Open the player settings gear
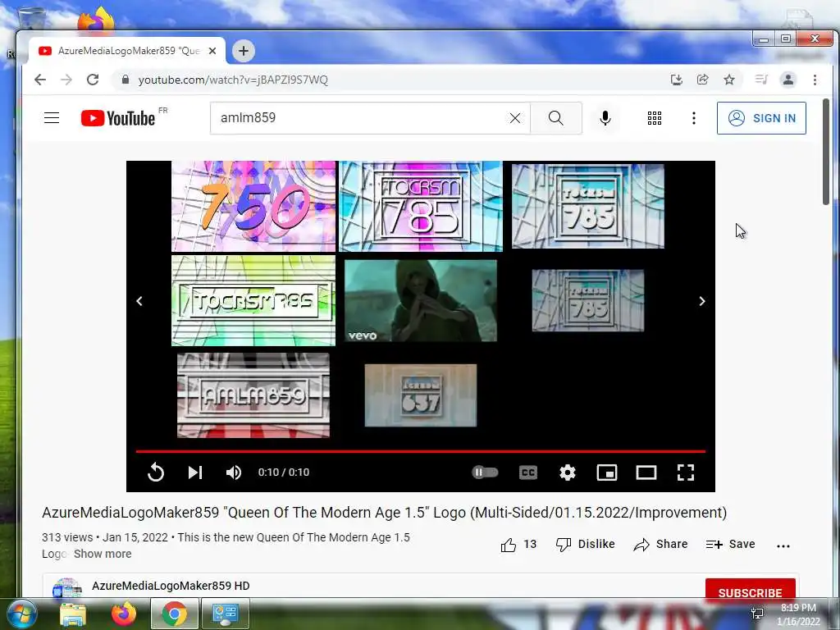 [x=568, y=472]
